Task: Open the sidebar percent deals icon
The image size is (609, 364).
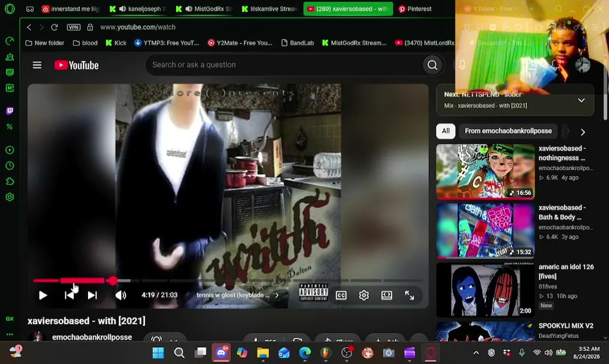Action: 10,127
